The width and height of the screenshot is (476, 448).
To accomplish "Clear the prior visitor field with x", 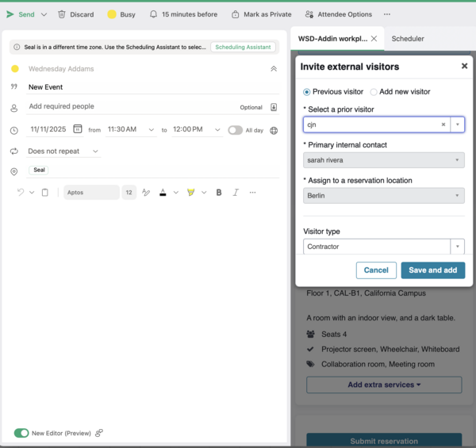I will 443,124.
